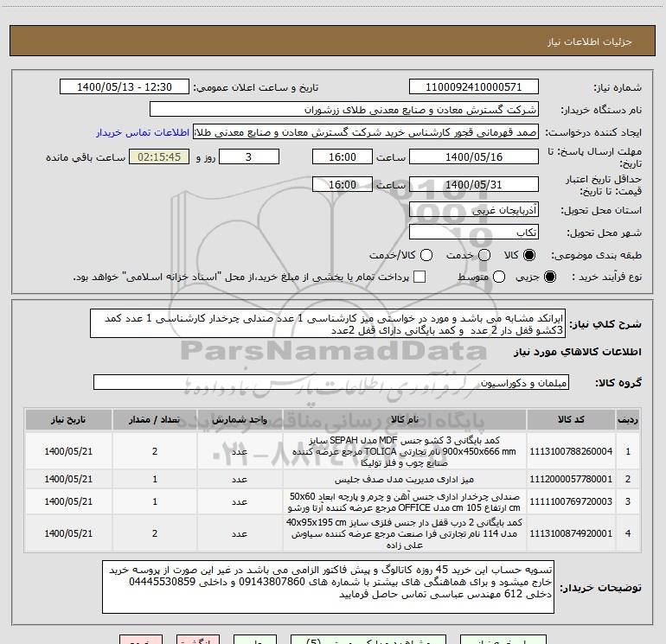This screenshot has width=666, height=644.
Task: Click the کد کالا column header
Action: (571, 420)
